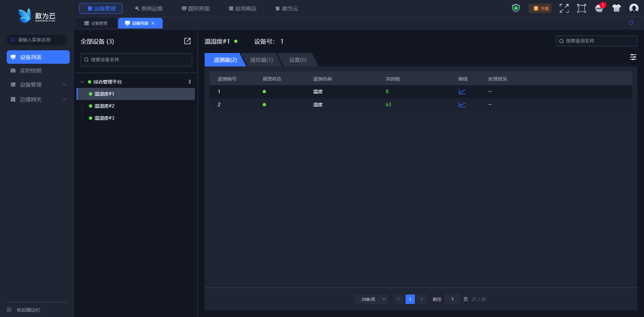Open the 20条/页 page size dropdown
The image size is (644, 317).
tap(371, 299)
